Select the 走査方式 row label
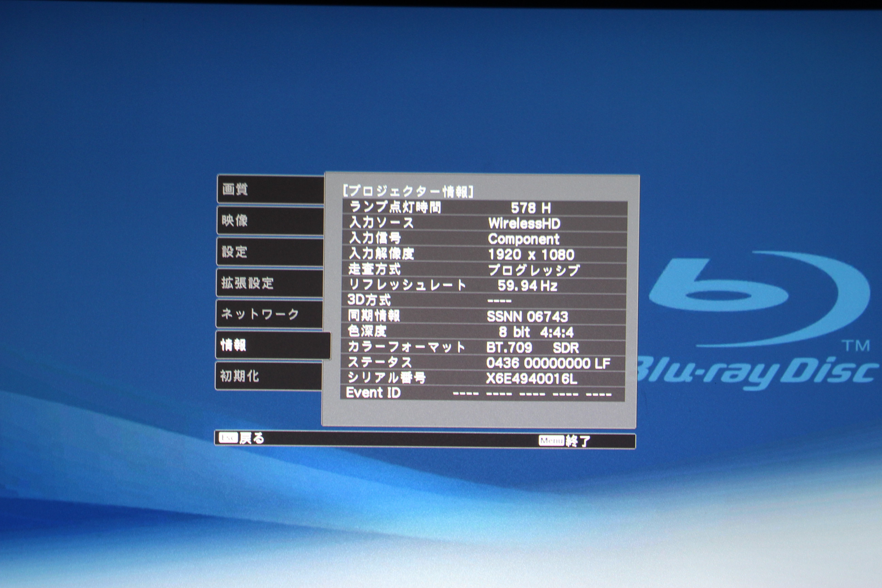Screen dimensions: 882x588 pos(374,269)
